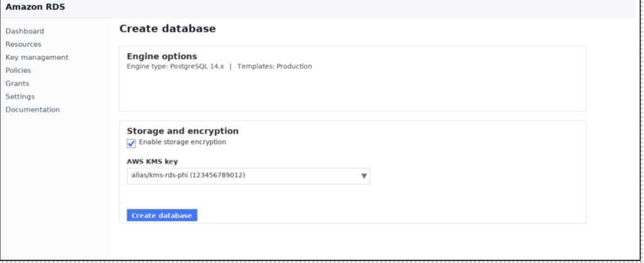Click the 'Engine type: PostgreSQL 14.x' text
Screen dimensions: 644x263
click(x=175, y=67)
